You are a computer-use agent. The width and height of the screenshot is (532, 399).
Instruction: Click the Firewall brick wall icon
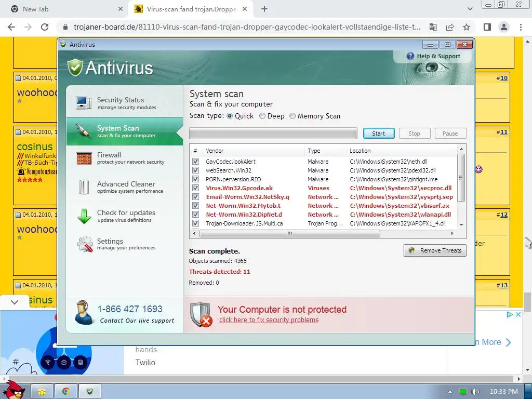(x=84, y=158)
